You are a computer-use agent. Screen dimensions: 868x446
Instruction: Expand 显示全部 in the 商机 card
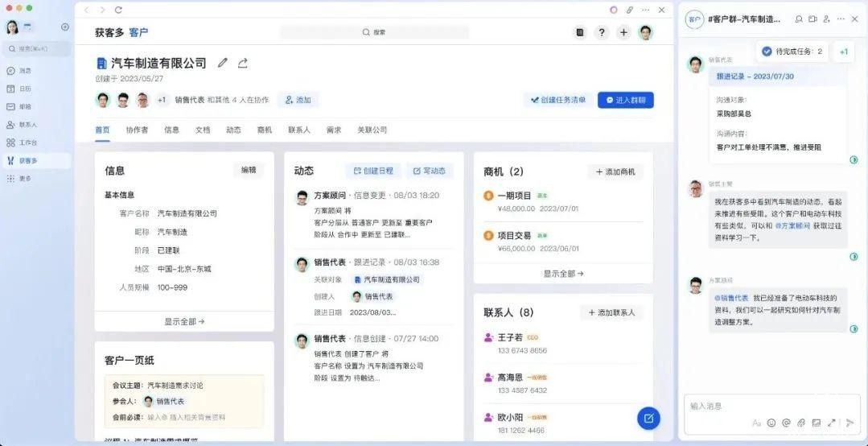click(x=563, y=274)
